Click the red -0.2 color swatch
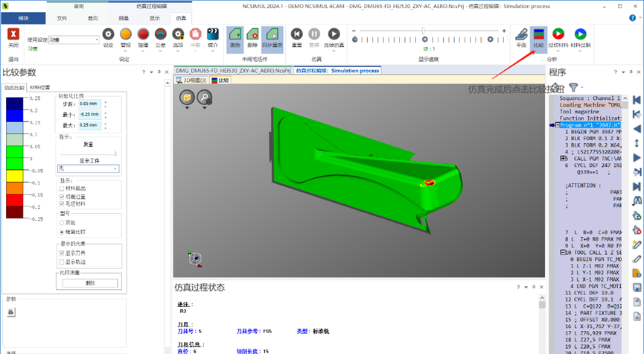This screenshot has height=354, width=644. click(x=14, y=200)
